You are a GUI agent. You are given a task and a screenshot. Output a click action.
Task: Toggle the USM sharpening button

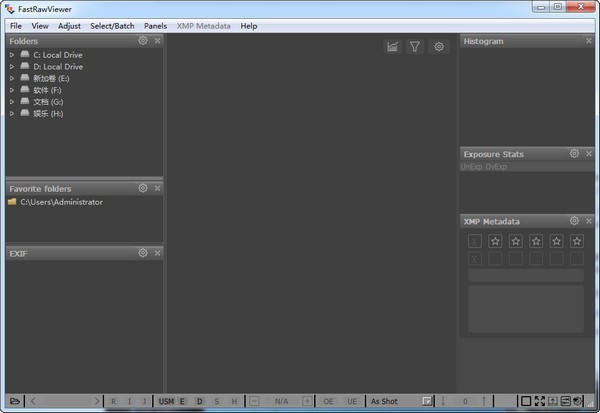[x=166, y=401]
